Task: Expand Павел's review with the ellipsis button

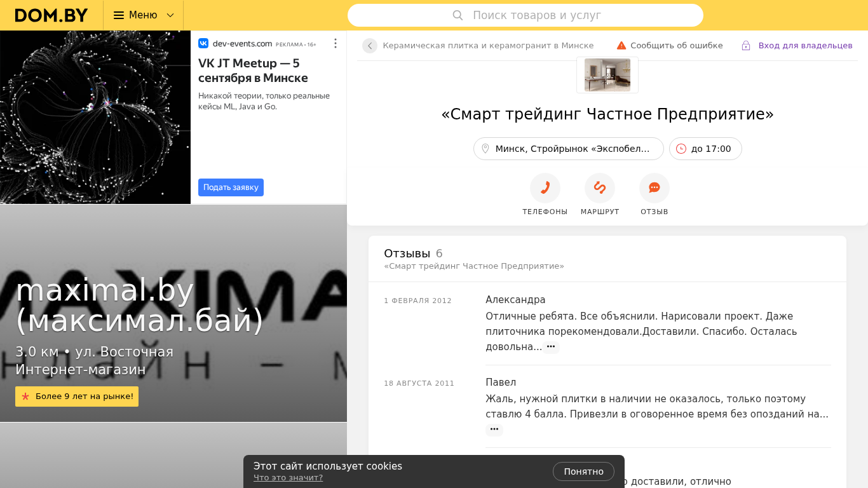Action: pos(494,430)
